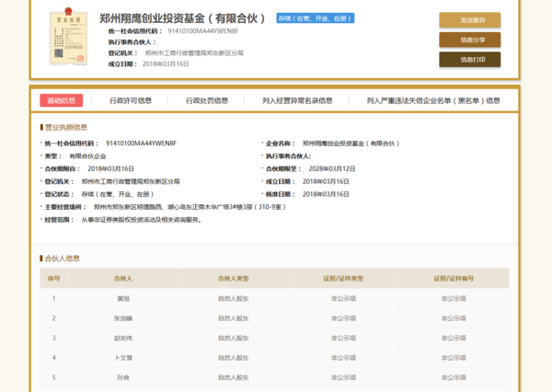
Task: Click the 发送报告 button
Action: (469, 19)
